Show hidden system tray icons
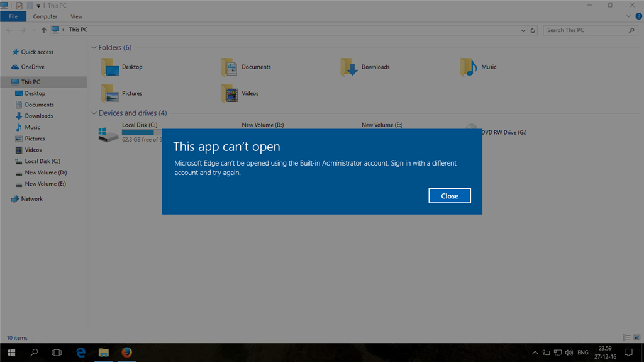The image size is (644, 362). [x=535, y=353]
